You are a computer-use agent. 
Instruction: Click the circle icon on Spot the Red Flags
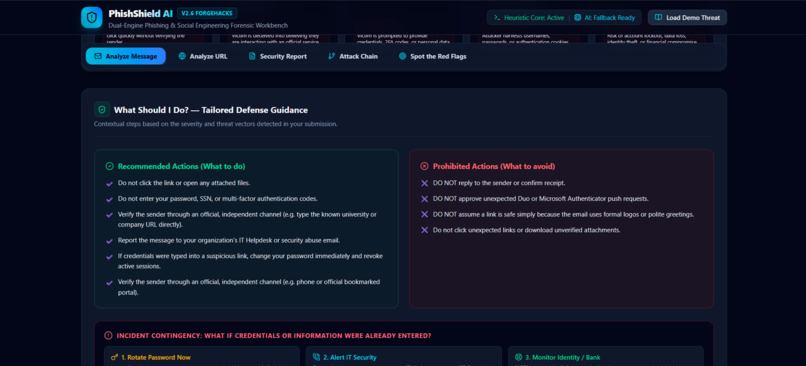click(402, 56)
